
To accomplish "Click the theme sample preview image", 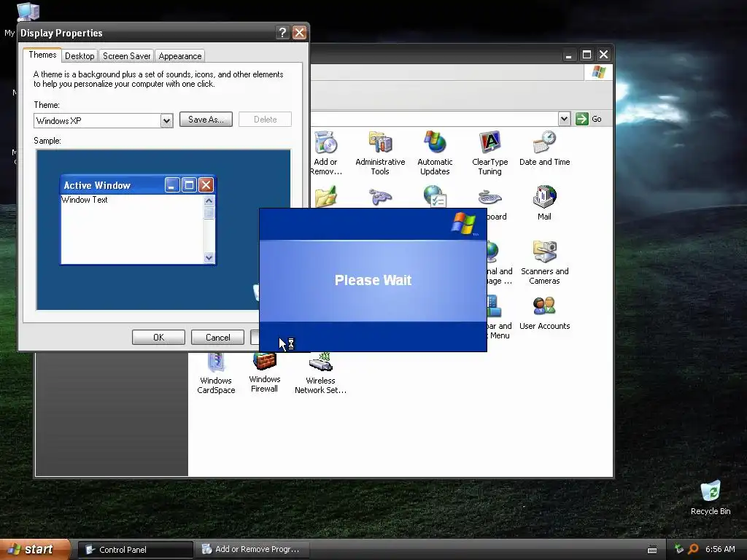I will [163, 230].
